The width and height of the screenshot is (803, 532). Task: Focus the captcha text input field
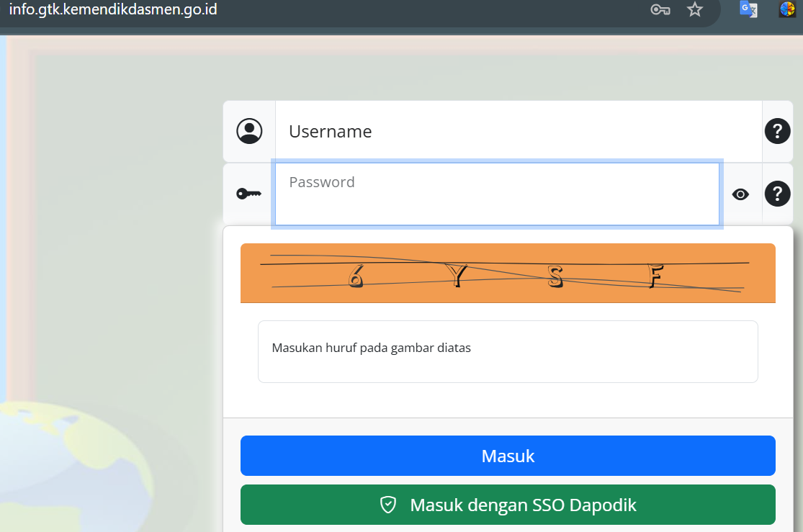[x=508, y=352]
